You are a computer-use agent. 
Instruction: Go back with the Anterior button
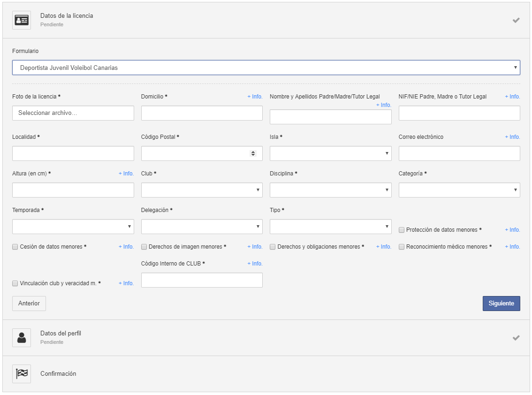(29, 304)
